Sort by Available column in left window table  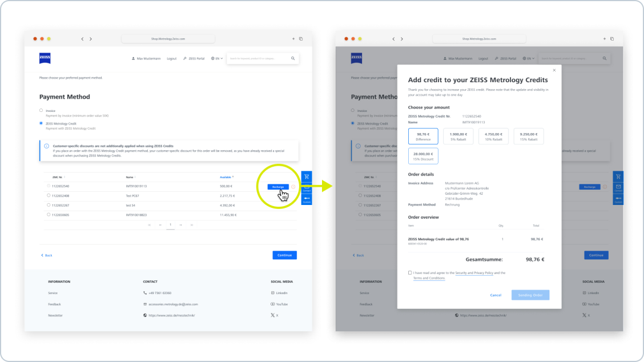click(227, 177)
